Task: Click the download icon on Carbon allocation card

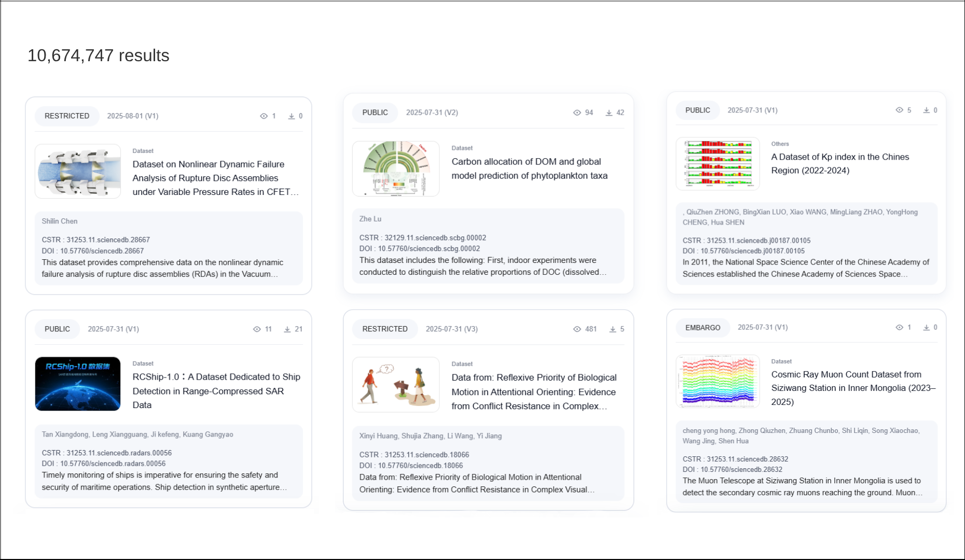Action: [609, 113]
